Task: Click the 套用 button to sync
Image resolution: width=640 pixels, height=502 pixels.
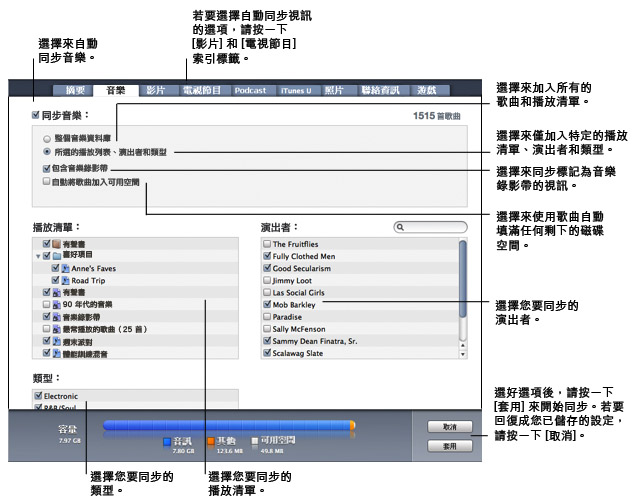Action: tap(449, 446)
